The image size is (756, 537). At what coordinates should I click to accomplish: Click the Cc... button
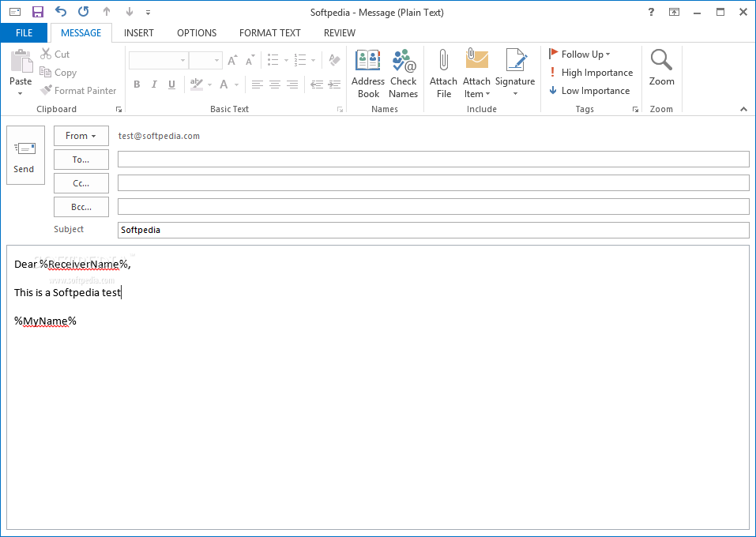pyautogui.click(x=81, y=183)
